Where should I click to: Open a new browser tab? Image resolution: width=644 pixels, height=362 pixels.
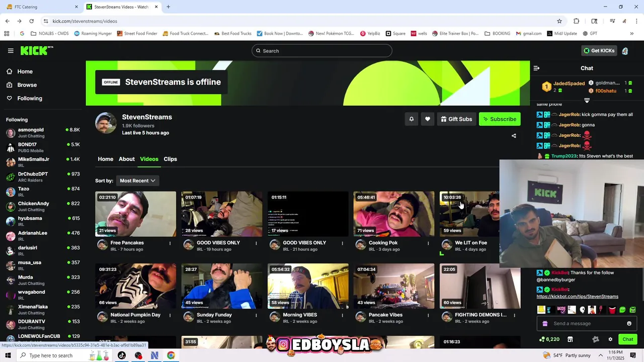pyautogui.click(x=168, y=7)
